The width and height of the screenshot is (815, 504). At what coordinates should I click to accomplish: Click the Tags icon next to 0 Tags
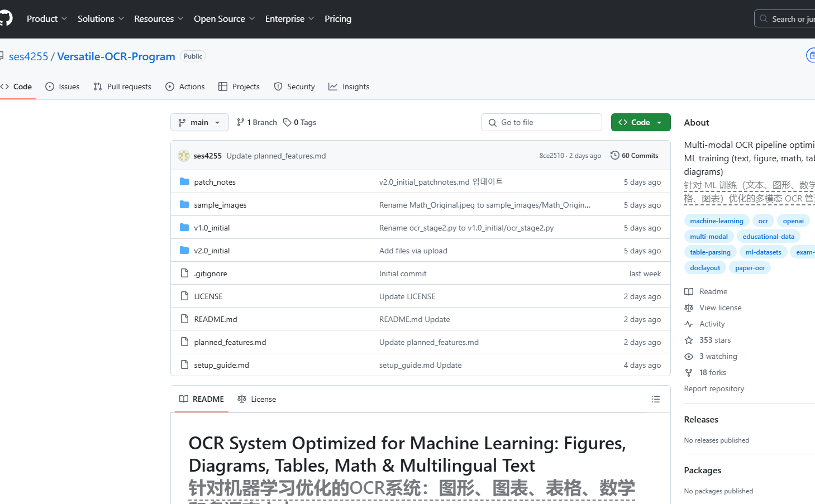pyautogui.click(x=289, y=122)
